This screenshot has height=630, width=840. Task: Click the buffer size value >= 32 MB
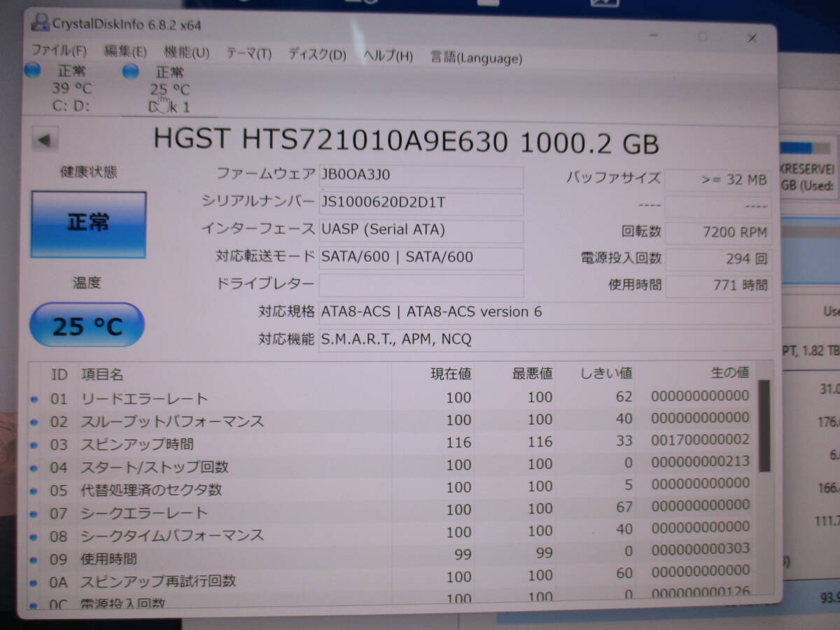[717, 179]
